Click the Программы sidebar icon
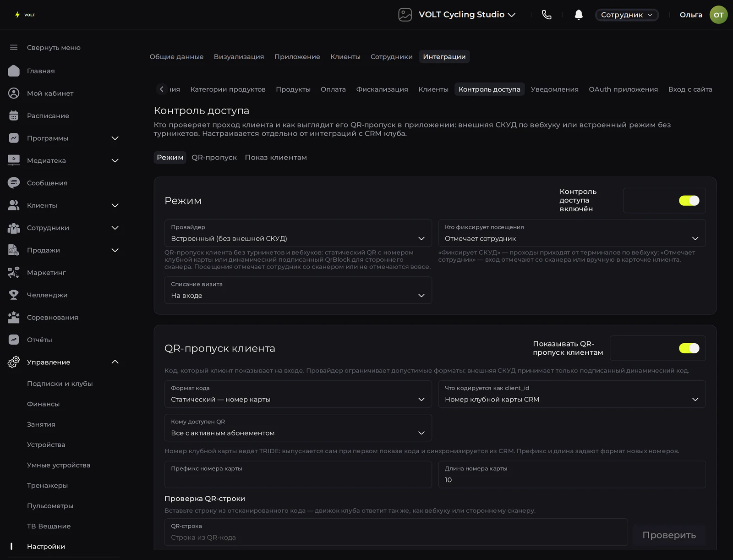 tap(14, 138)
